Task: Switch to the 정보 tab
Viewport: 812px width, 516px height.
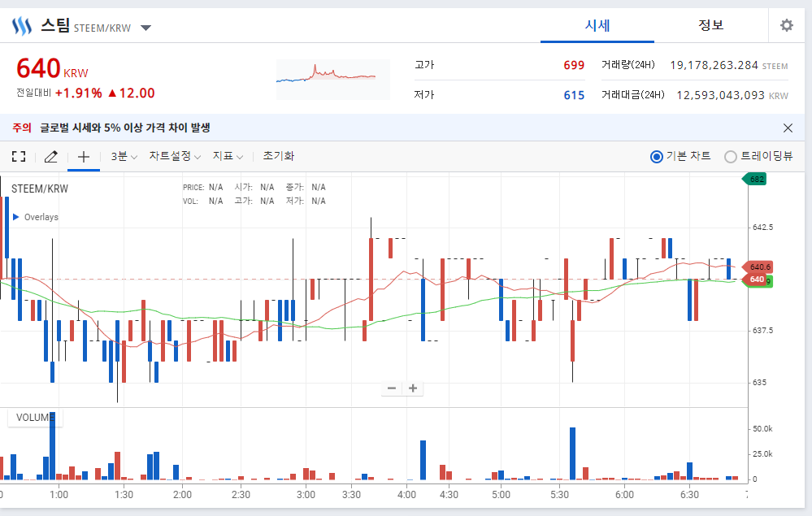Action: point(710,25)
